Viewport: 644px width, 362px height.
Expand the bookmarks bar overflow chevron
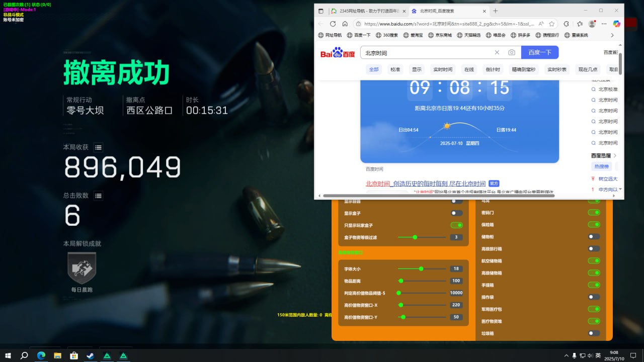(612, 35)
